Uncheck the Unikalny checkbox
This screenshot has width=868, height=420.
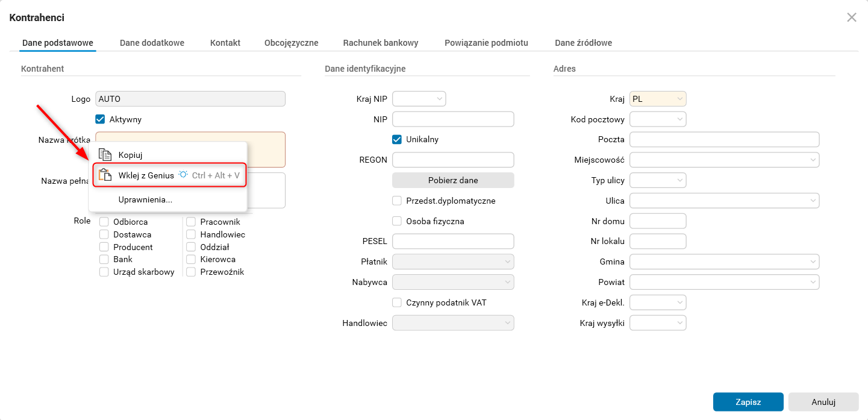tap(397, 139)
